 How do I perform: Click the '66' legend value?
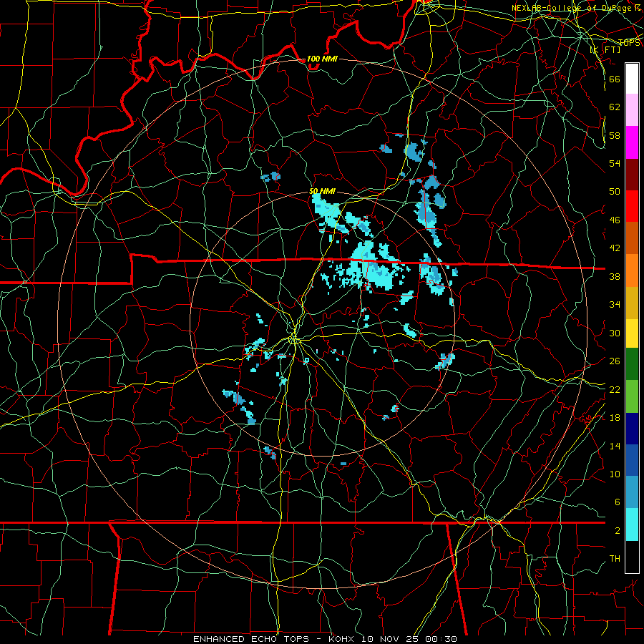(x=615, y=79)
